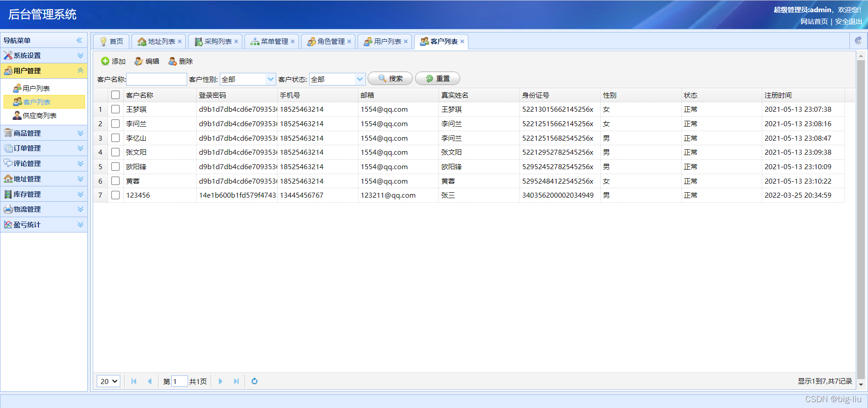Expand the 商品管理 menu section
The image size is (868, 408).
[x=80, y=133]
